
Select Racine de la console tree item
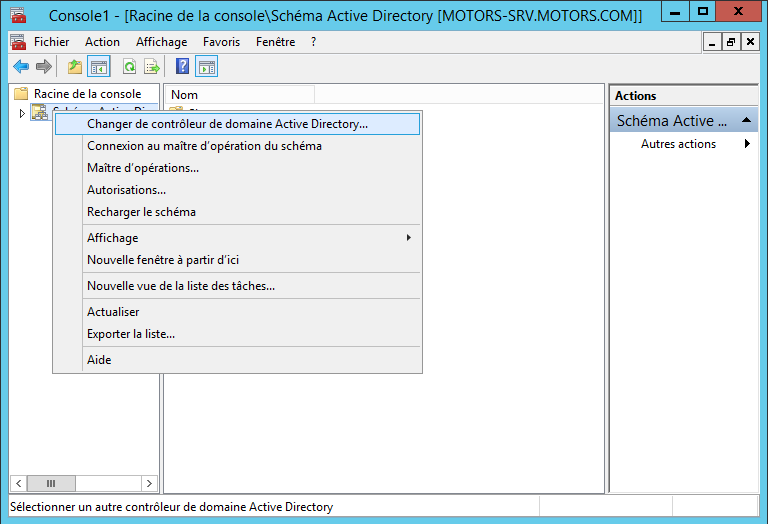(87, 94)
